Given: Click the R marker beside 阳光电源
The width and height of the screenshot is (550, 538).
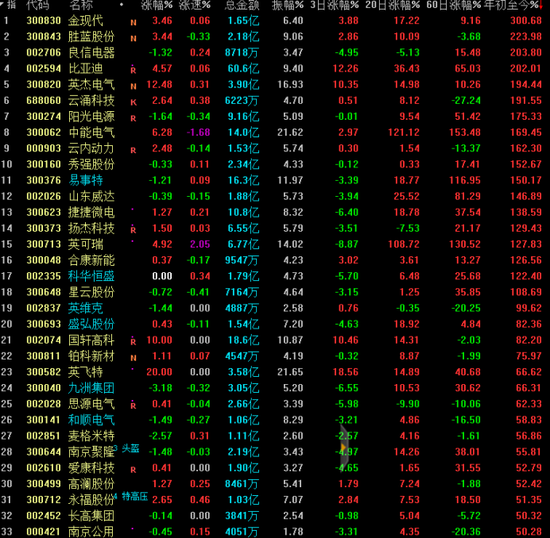Looking at the screenshot, I should [x=133, y=119].
